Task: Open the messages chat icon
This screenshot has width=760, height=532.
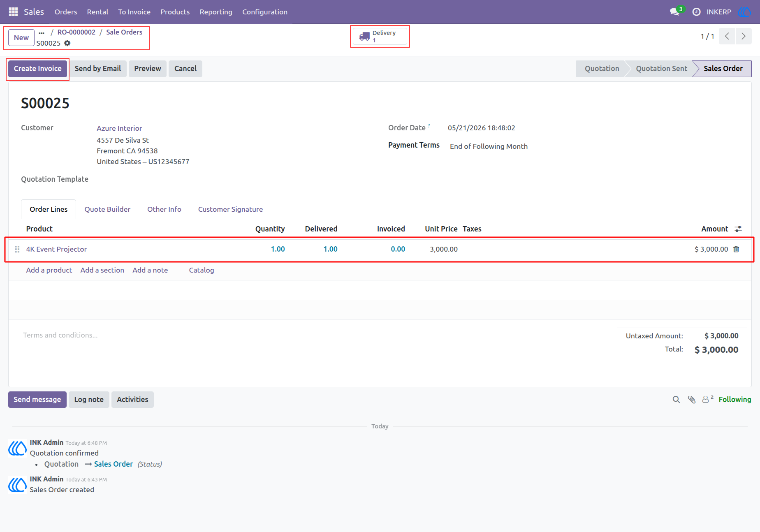Action: (674, 12)
